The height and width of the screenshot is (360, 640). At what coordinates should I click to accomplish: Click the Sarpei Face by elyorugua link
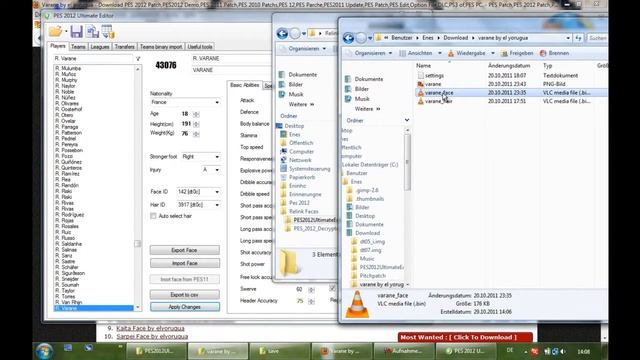(152, 336)
